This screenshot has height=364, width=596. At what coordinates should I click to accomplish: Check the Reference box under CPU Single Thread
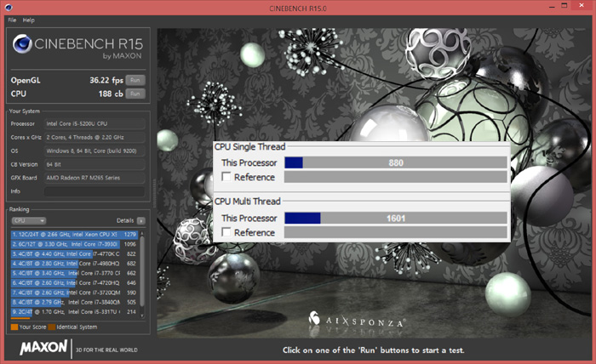[x=226, y=177]
